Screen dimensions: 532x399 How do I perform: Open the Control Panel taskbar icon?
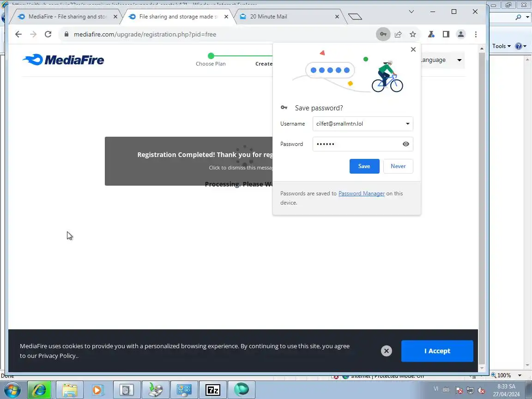(184, 390)
